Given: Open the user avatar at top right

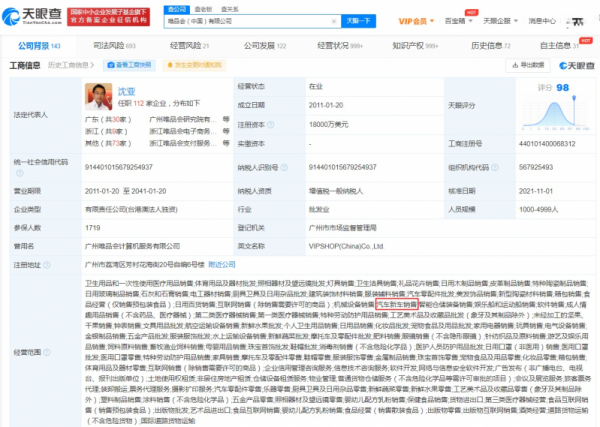Looking at the screenshot, I should pos(575,21).
